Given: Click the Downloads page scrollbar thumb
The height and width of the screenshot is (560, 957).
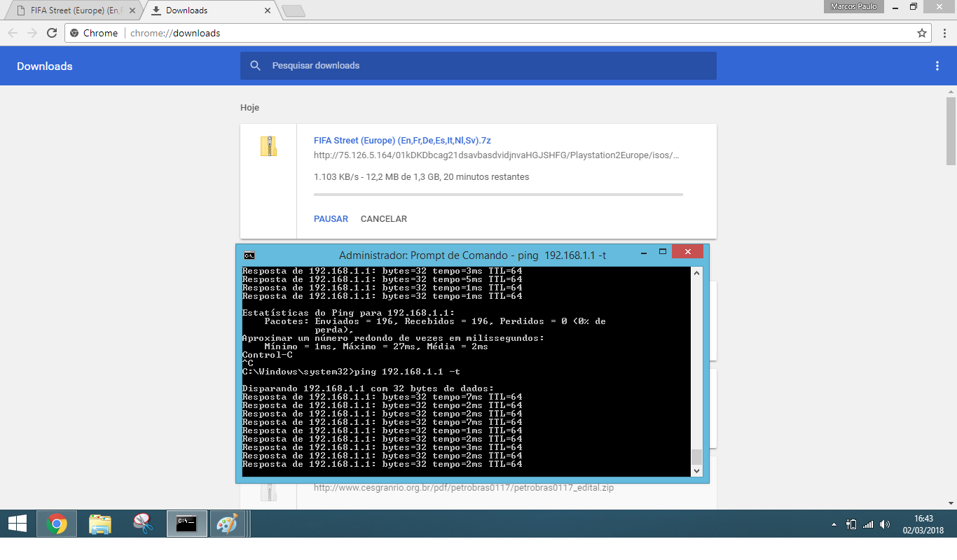Looking at the screenshot, I should tap(951, 131).
